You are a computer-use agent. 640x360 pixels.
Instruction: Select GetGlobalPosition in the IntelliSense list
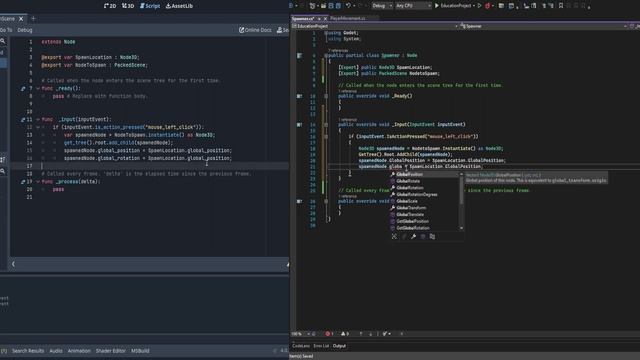[x=424, y=221]
